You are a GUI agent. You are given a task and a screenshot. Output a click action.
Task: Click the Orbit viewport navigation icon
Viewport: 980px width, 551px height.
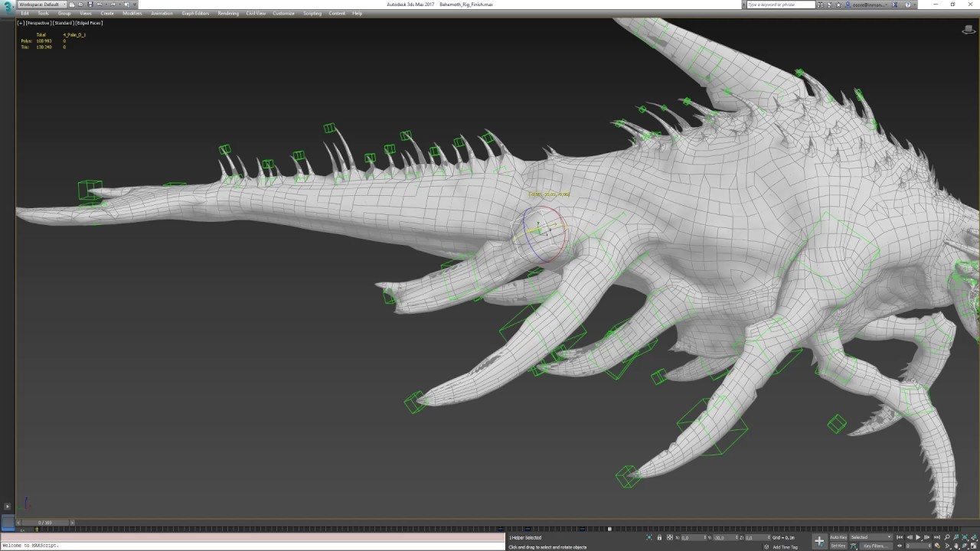[x=963, y=546]
